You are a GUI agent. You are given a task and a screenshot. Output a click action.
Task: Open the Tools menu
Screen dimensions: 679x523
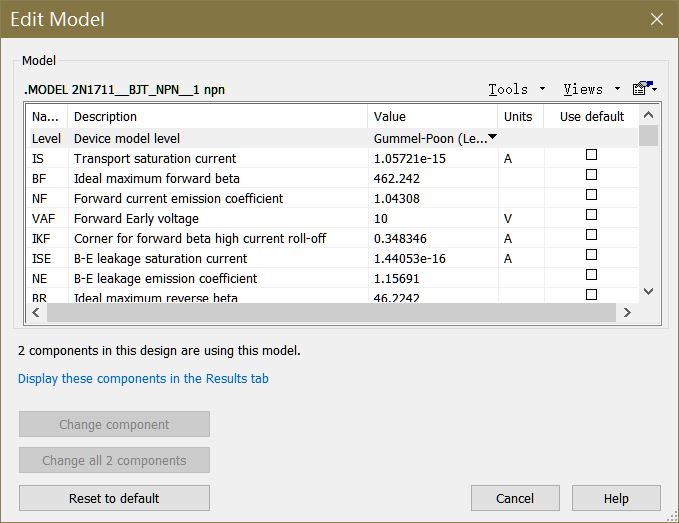pyautogui.click(x=508, y=89)
